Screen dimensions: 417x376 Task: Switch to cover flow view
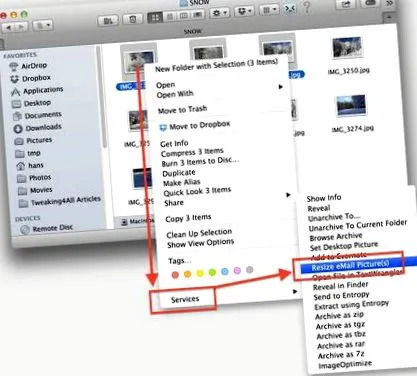click(x=198, y=15)
